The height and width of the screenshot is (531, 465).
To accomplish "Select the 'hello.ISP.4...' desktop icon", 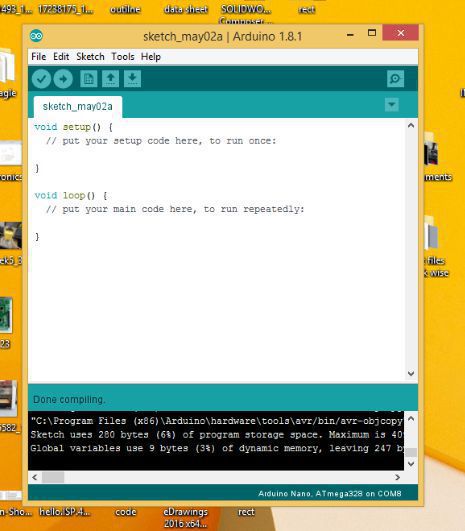I will point(65,512).
